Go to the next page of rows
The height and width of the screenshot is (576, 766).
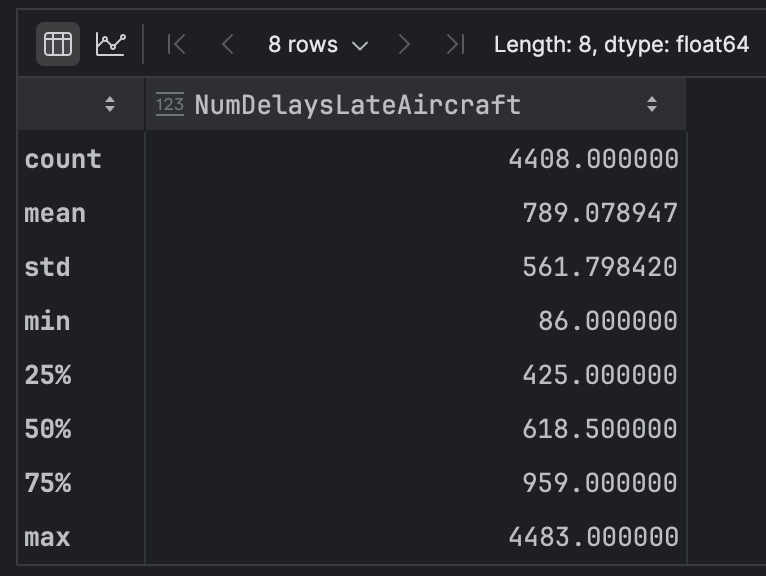(404, 44)
